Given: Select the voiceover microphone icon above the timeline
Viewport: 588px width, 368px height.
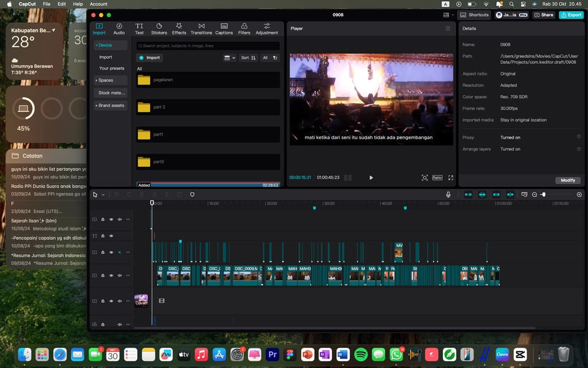Looking at the screenshot, I should (x=448, y=194).
